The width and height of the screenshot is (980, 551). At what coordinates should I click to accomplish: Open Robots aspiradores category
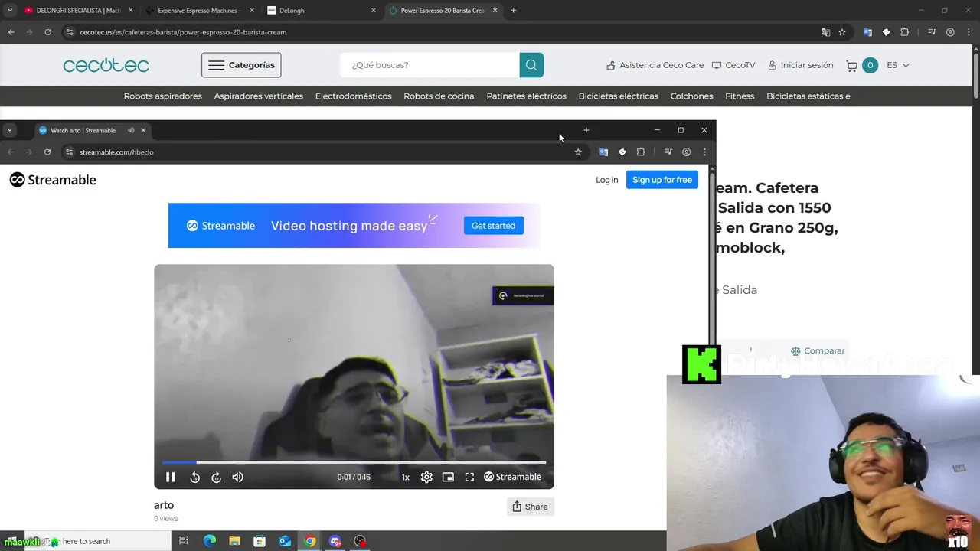(163, 96)
